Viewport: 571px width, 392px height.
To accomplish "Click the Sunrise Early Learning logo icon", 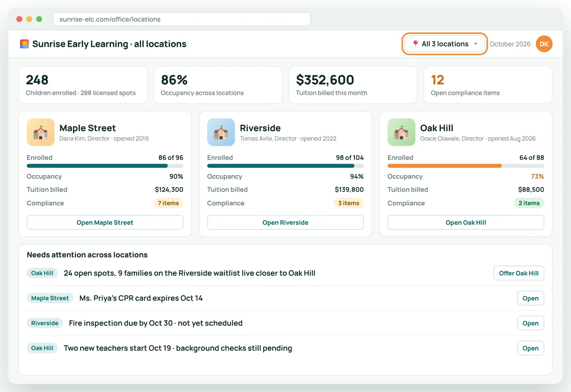I will click(24, 44).
